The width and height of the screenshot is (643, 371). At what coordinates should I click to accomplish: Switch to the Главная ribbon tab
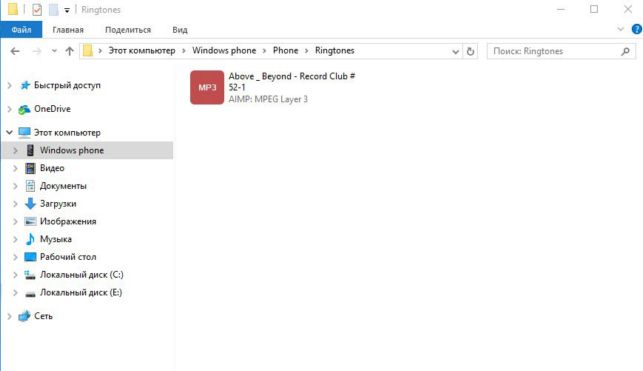pyautogui.click(x=68, y=30)
